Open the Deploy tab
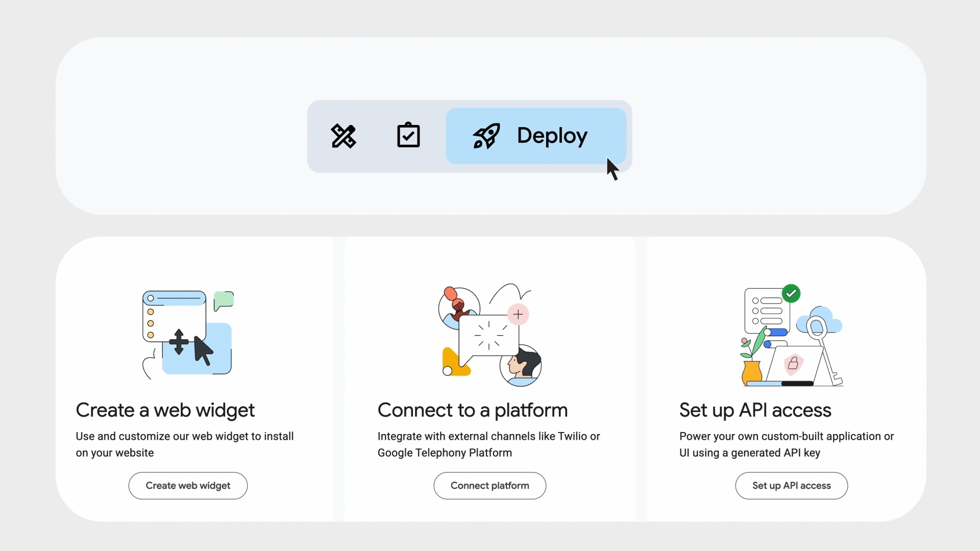Viewport: 980px width, 551px height. tap(551, 136)
